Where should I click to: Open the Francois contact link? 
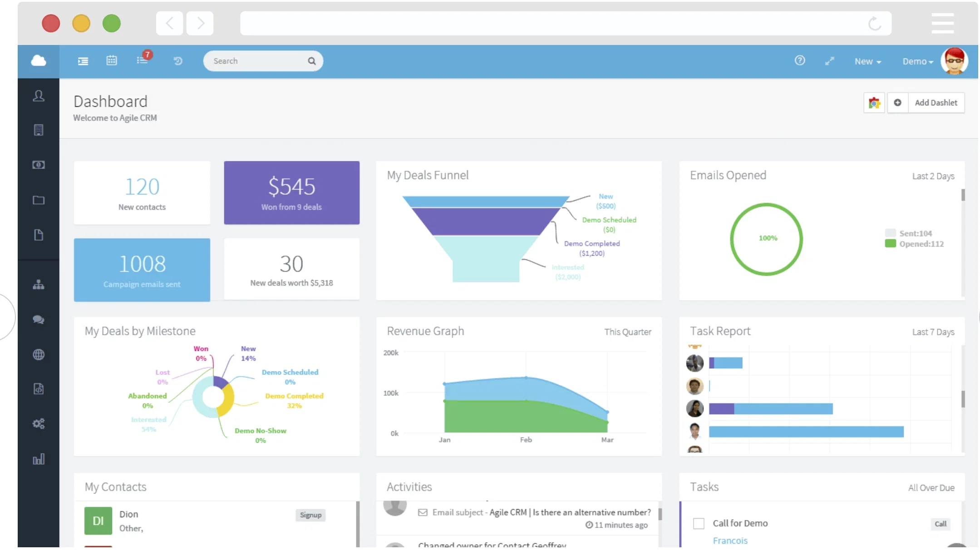point(730,540)
